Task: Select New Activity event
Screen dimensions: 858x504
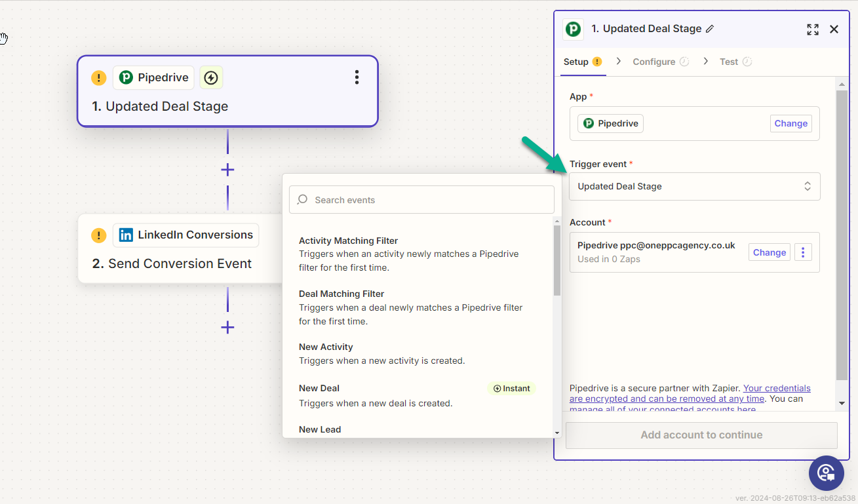Action: pyautogui.click(x=417, y=354)
